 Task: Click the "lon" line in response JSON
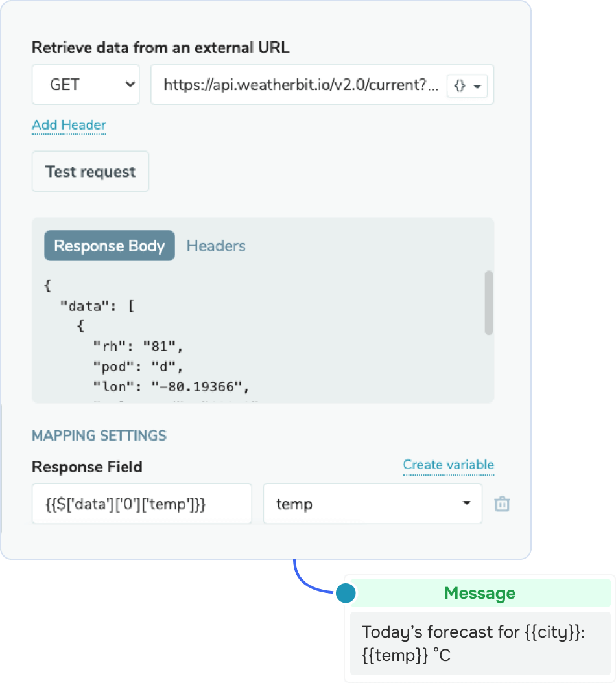pos(171,387)
